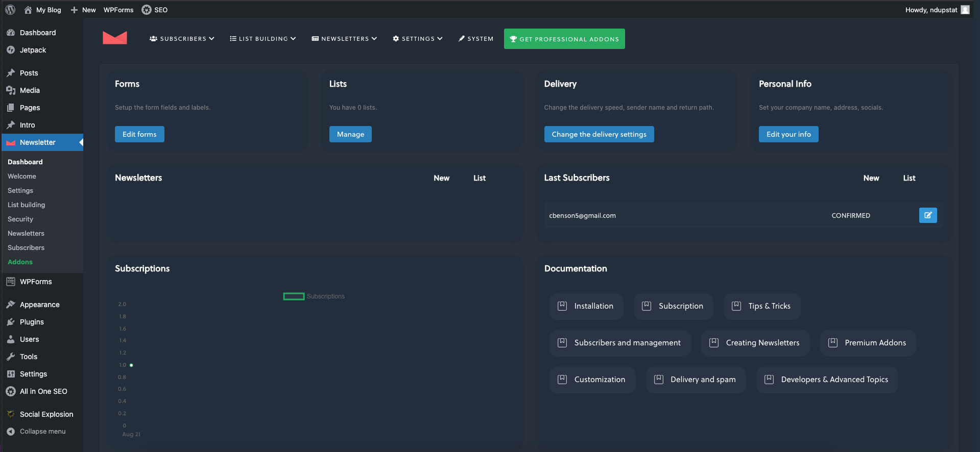The height and width of the screenshot is (452, 980).
Task: Open Developers & Advanced Topics documentation
Action: (827, 380)
